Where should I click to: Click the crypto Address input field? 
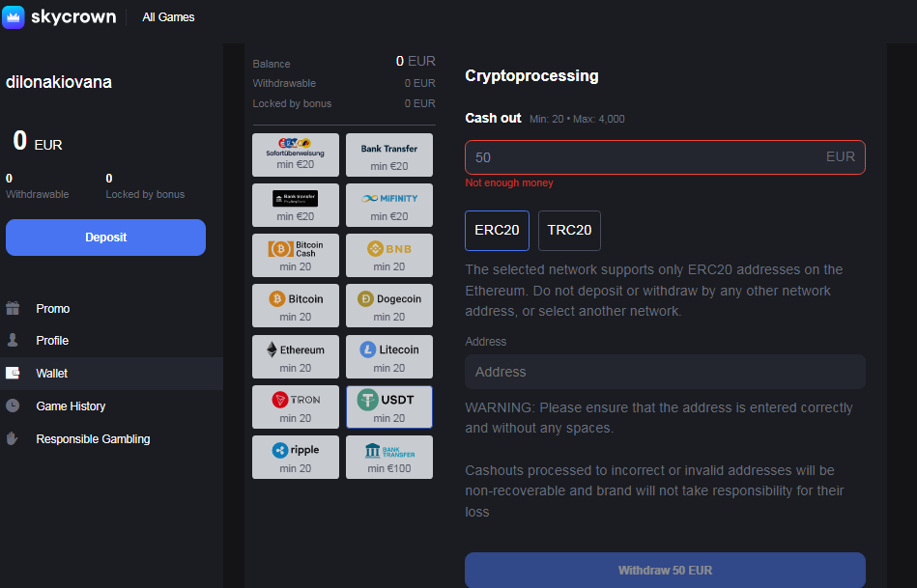coord(665,372)
